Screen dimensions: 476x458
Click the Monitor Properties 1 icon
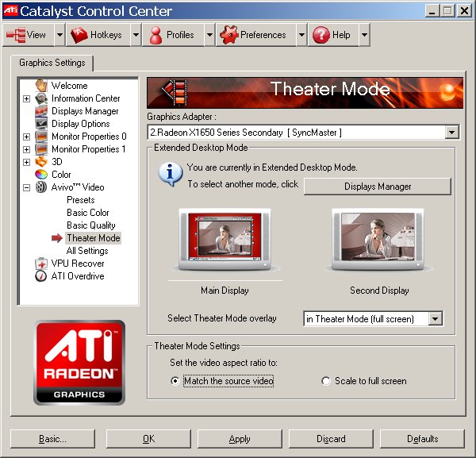click(41, 149)
